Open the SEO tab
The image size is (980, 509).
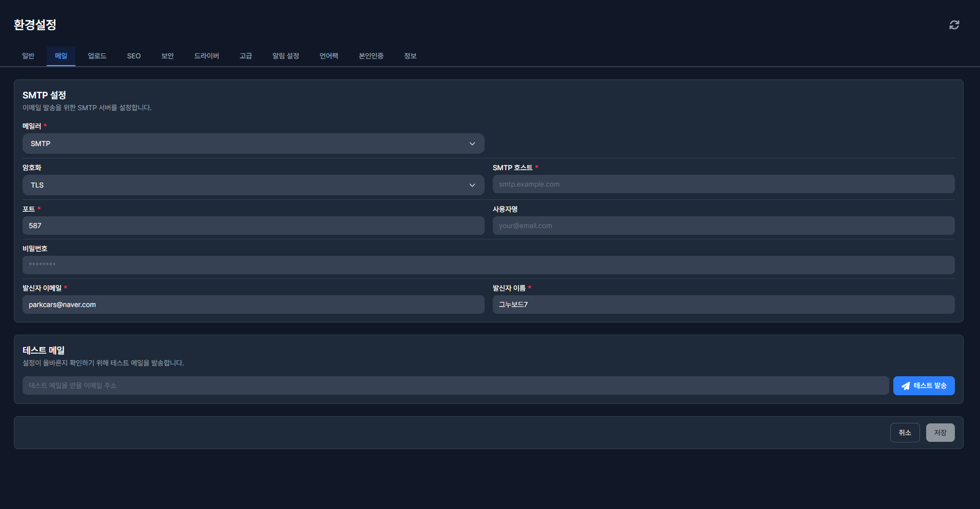click(x=134, y=56)
